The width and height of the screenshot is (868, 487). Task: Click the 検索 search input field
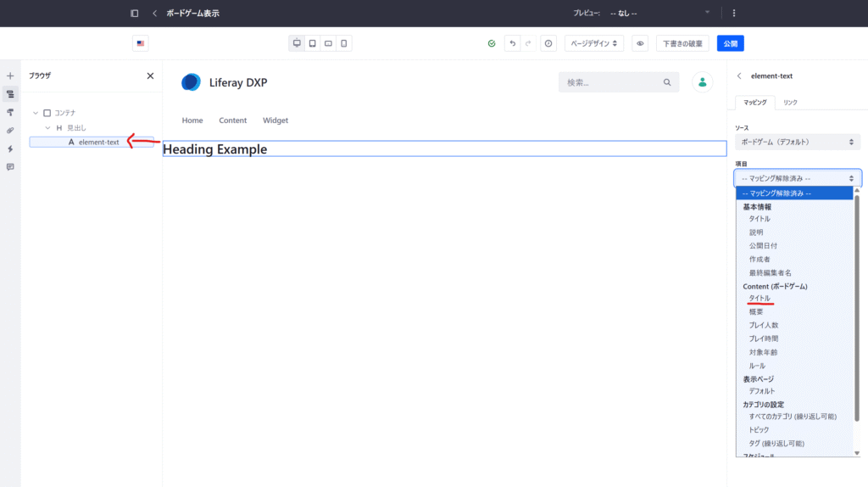point(610,82)
